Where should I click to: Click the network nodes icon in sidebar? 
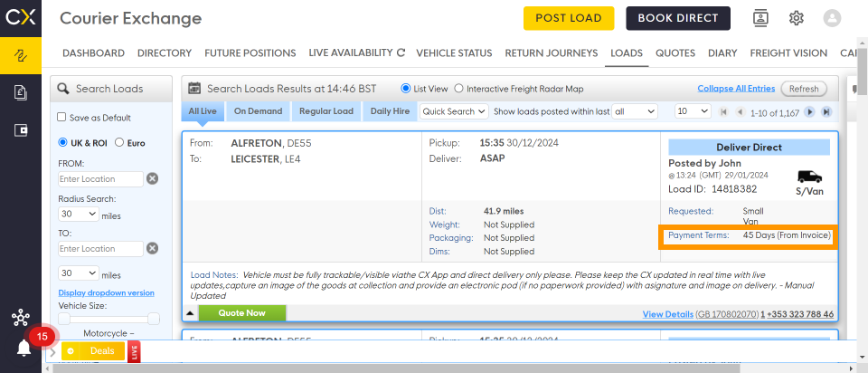point(20,318)
